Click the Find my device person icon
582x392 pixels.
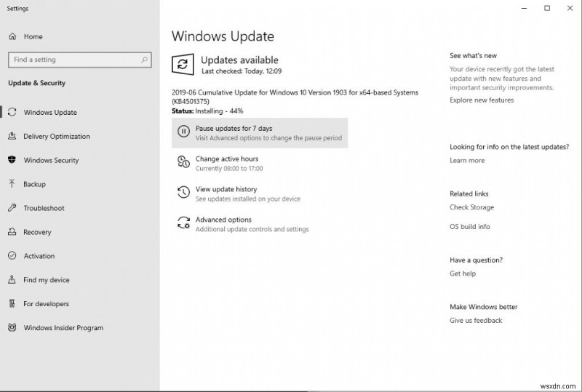[x=12, y=279]
